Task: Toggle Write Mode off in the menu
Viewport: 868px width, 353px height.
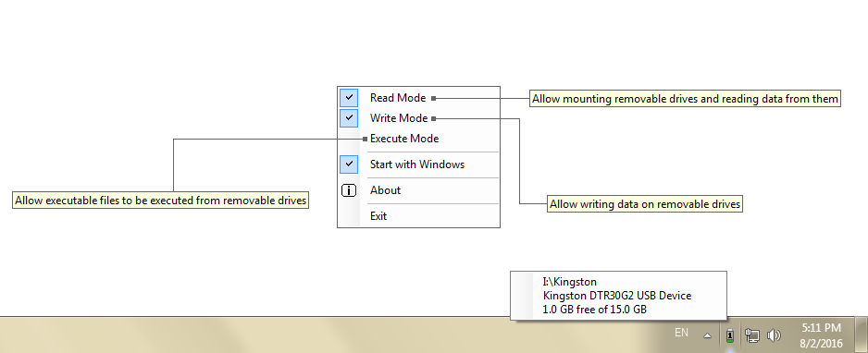Action: [x=419, y=118]
